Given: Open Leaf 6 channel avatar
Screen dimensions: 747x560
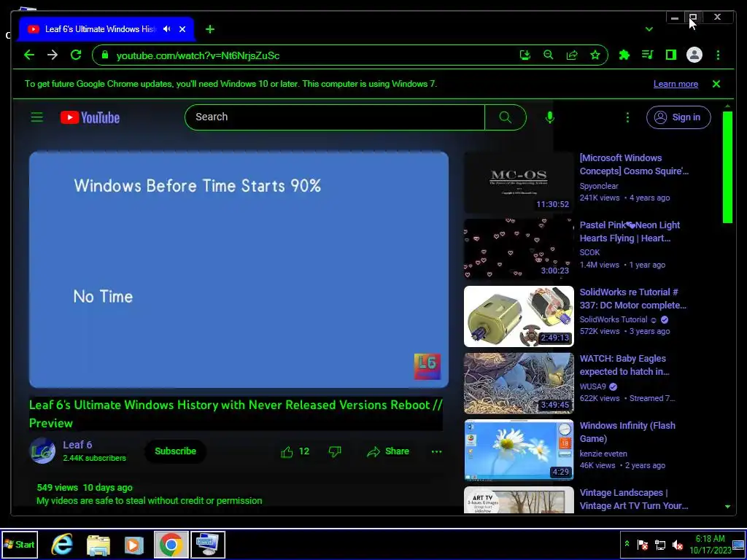Looking at the screenshot, I should pos(42,451).
